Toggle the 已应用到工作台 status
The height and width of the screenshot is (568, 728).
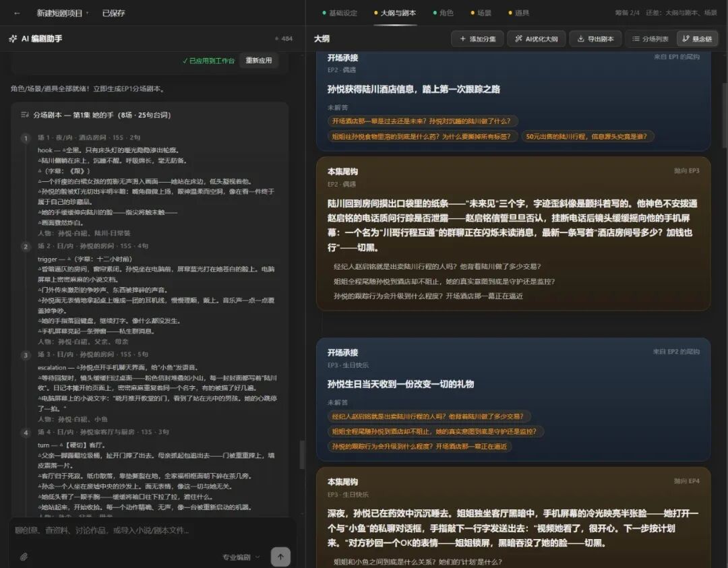click(209, 60)
